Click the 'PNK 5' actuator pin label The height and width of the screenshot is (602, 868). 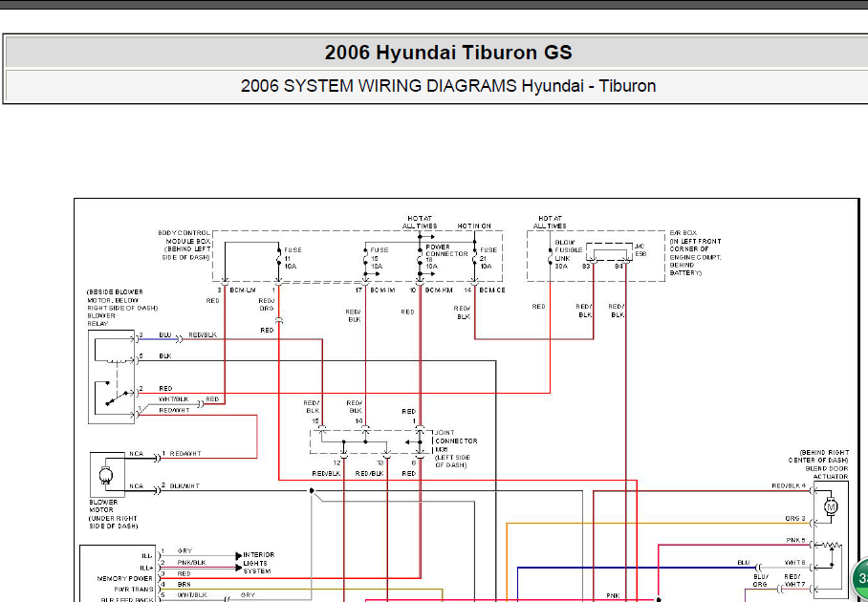coord(796,540)
